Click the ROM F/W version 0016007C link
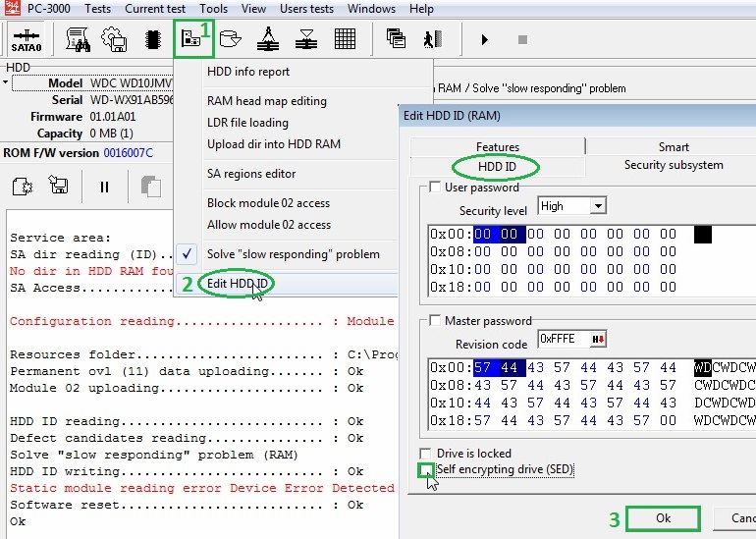This screenshot has height=539, width=756. pyautogui.click(x=128, y=153)
